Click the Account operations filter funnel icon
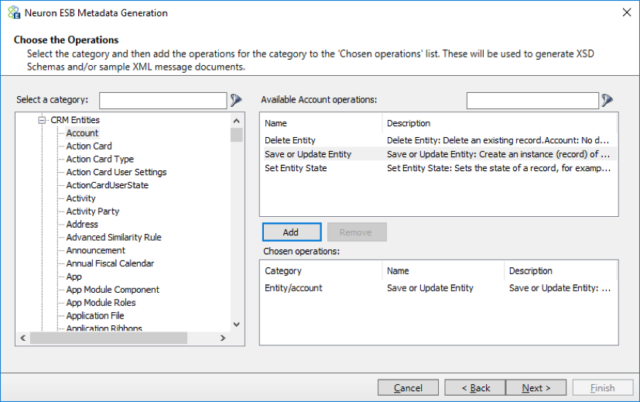 click(x=607, y=100)
